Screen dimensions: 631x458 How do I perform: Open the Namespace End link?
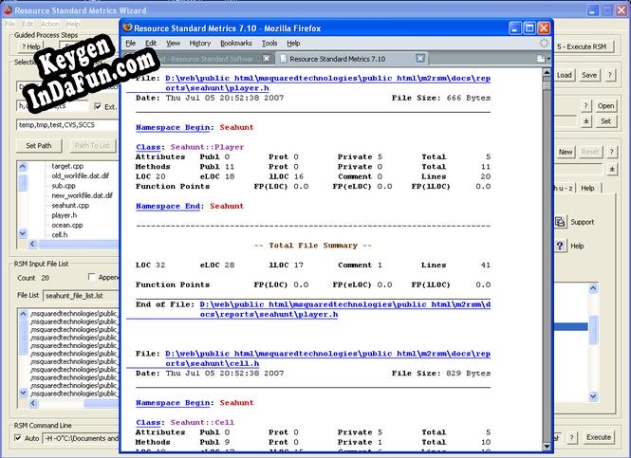coord(168,206)
